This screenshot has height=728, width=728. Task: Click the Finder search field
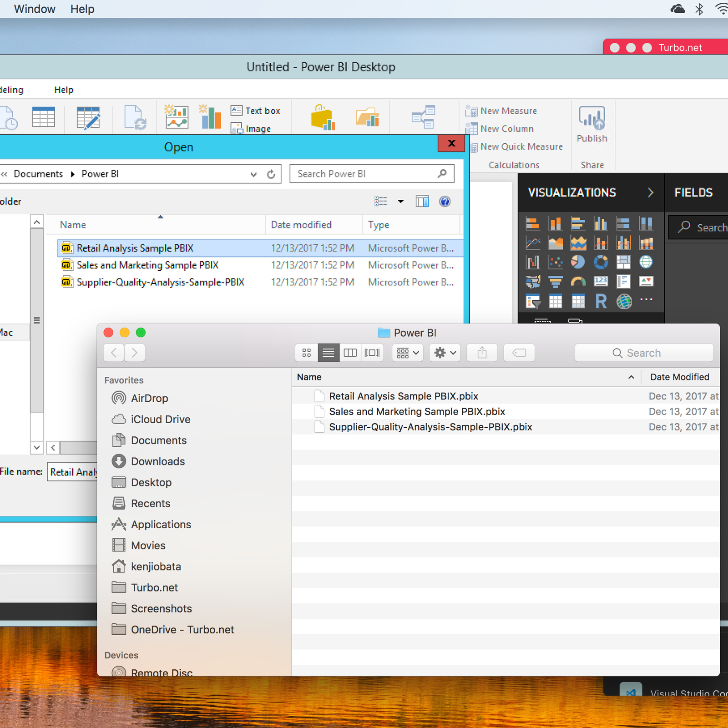tap(644, 353)
